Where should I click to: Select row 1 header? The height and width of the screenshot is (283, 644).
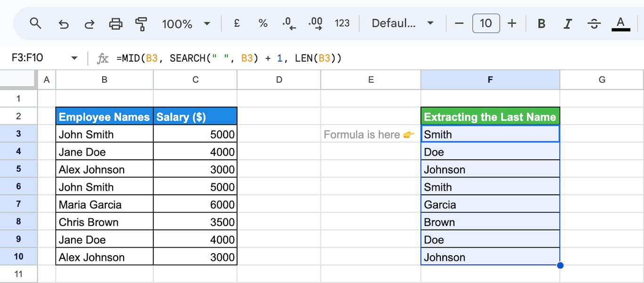pyautogui.click(x=18, y=99)
